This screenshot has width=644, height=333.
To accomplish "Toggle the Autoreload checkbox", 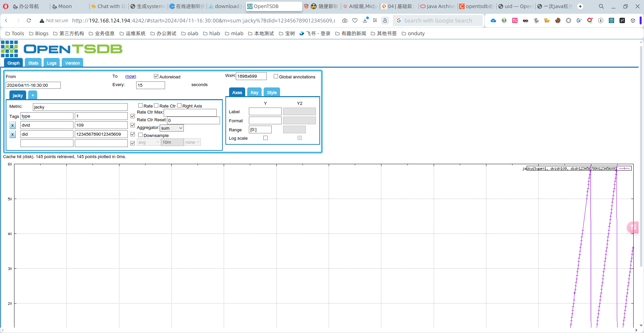I will (156, 76).
